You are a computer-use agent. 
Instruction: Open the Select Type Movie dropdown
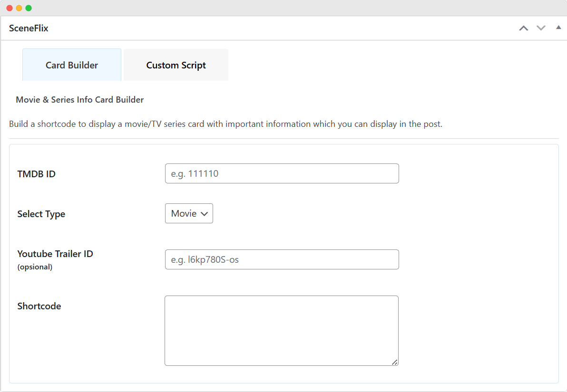click(189, 213)
